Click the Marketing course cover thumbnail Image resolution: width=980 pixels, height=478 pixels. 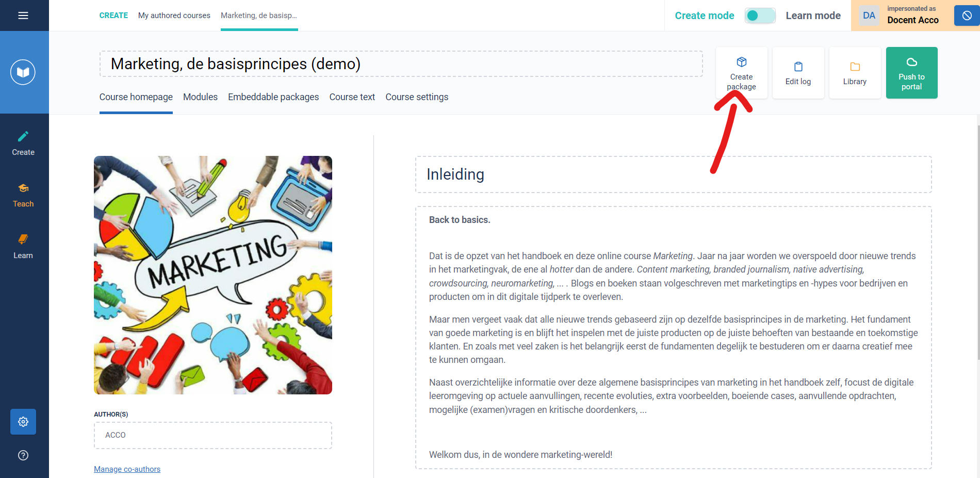tap(213, 275)
